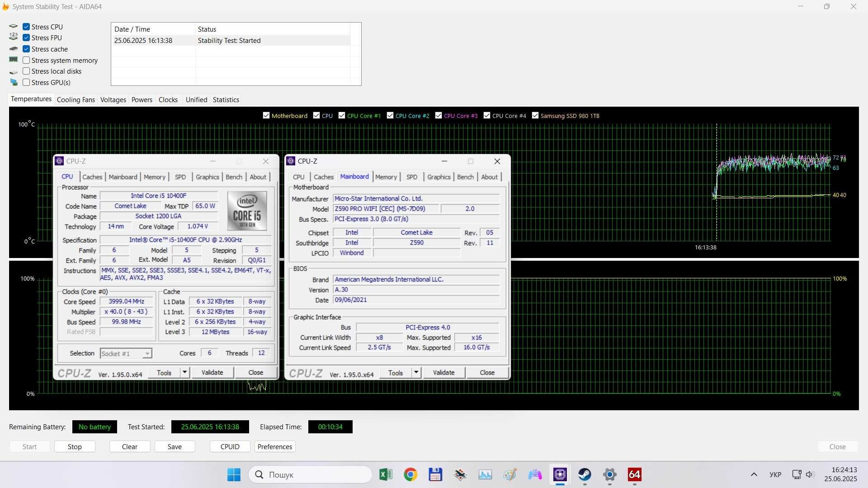The width and height of the screenshot is (868, 488).
Task: Switch УКР keyboard language indicator
Action: pyautogui.click(x=775, y=474)
